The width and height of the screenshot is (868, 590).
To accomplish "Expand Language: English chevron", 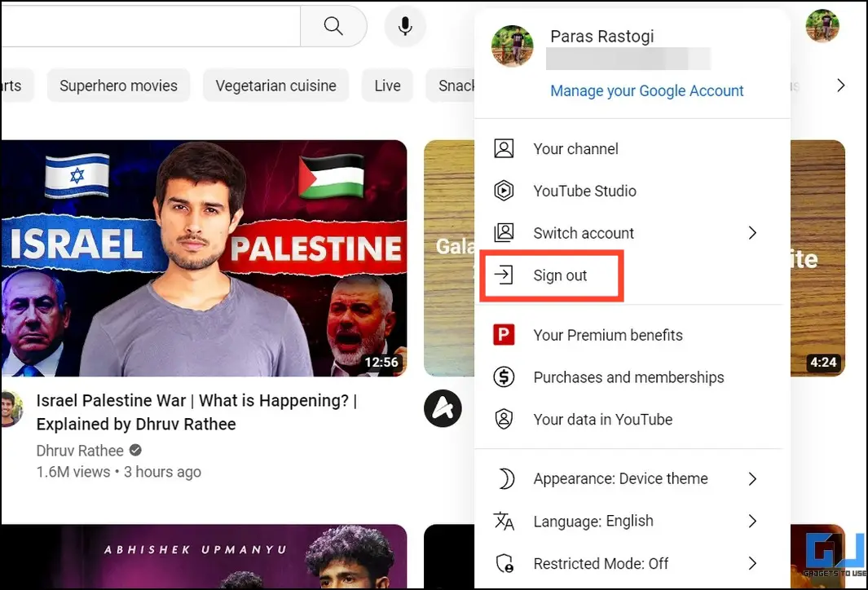I will [x=752, y=521].
